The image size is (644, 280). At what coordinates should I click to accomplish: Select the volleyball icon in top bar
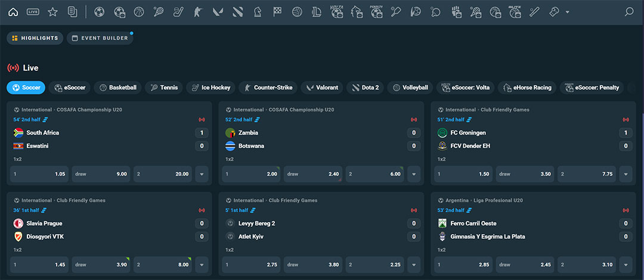(x=297, y=12)
